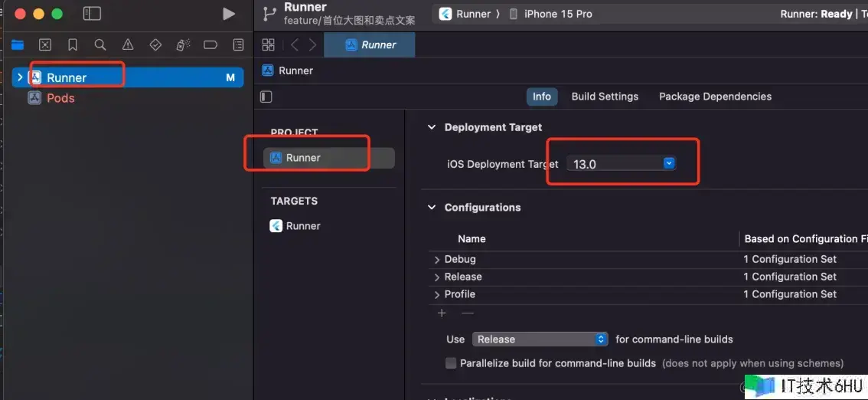Switch to the Build Settings tab
The height and width of the screenshot is (400, 868).
click(x=605, y=97)
